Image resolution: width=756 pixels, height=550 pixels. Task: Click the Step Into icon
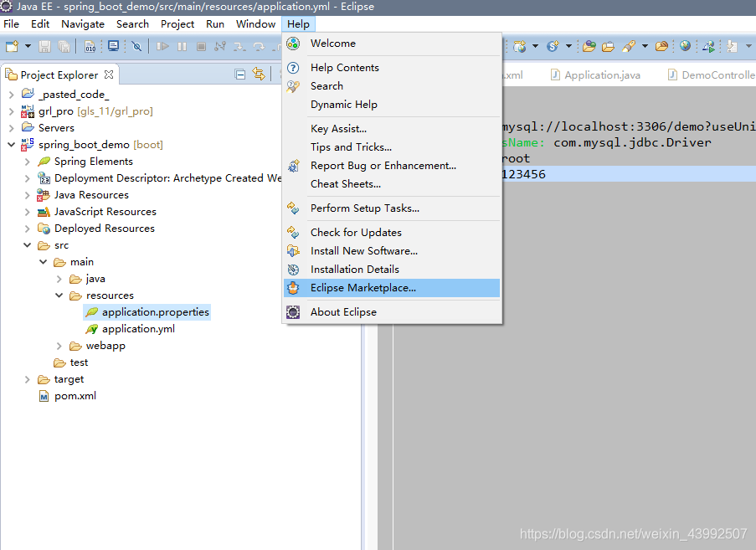(239, 46)
